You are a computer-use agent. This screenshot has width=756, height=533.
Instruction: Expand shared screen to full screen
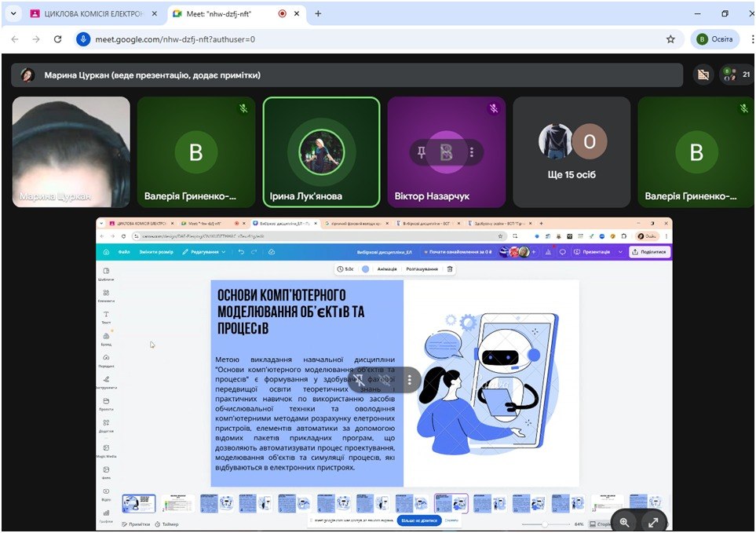tap(653, 521)
